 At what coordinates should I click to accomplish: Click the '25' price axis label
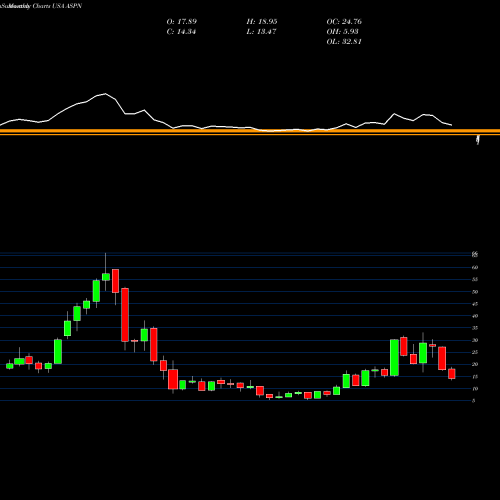[x=475, y=352]
